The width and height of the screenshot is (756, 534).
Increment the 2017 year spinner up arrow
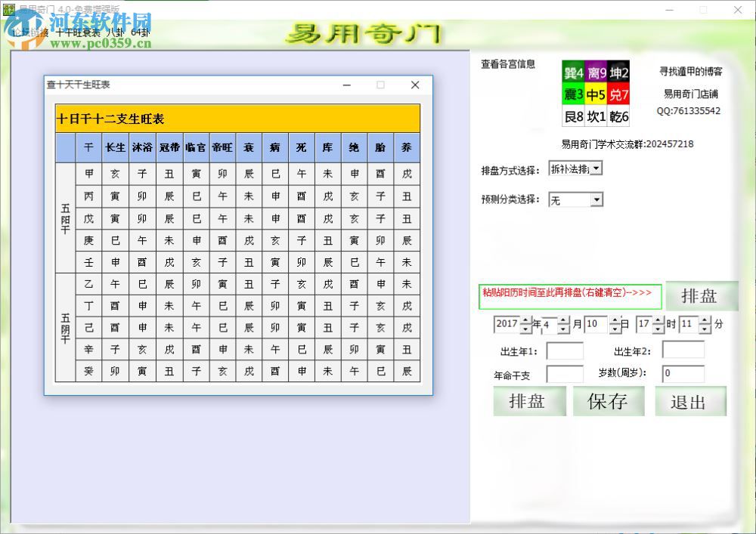(x=525, y=320)
